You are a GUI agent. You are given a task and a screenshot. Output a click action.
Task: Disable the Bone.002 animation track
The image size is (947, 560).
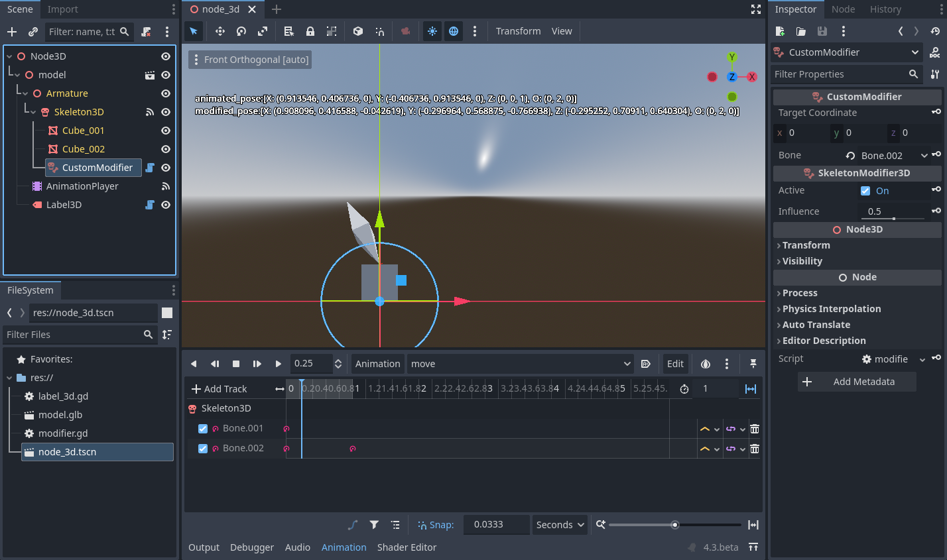[x=203, y=449]
